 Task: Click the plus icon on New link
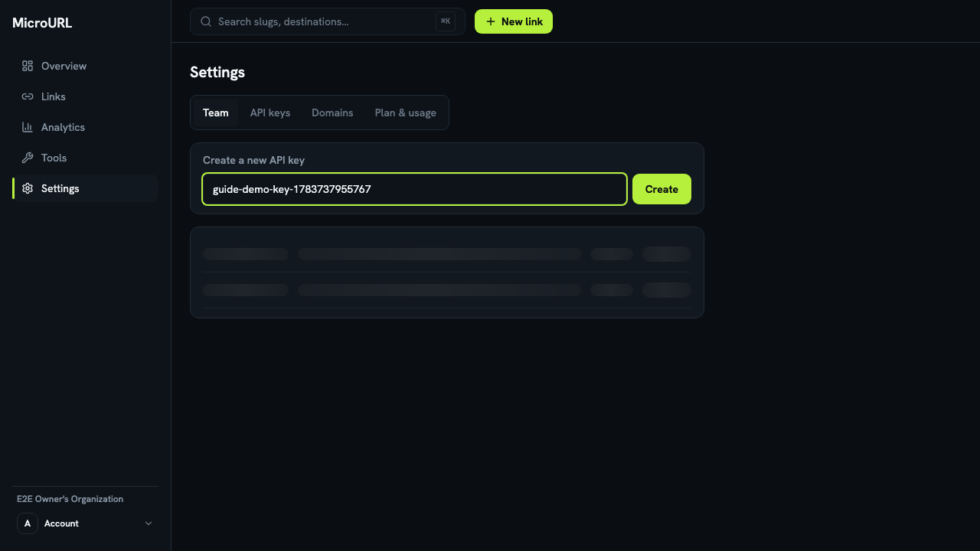pyautogui.click(x=491, y=21)
